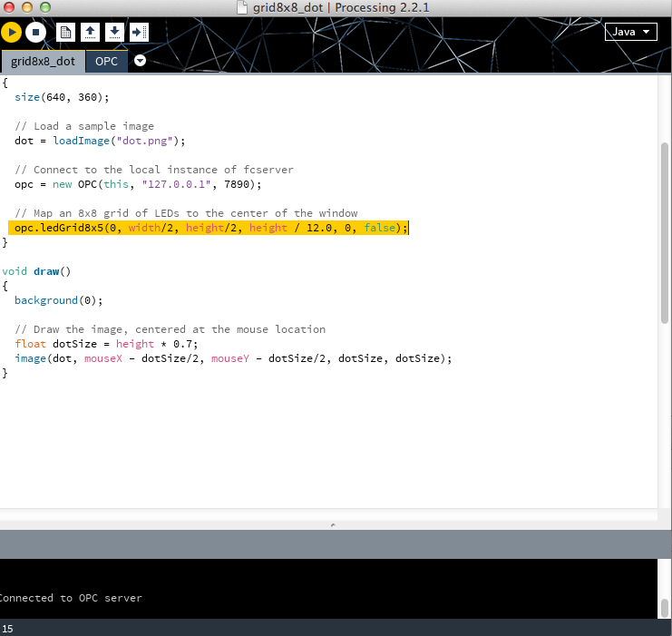Click the "Map an 8x8 grid of LEDs" comment
This screenshot has width=672, height=636.
[x=186, y=213]
